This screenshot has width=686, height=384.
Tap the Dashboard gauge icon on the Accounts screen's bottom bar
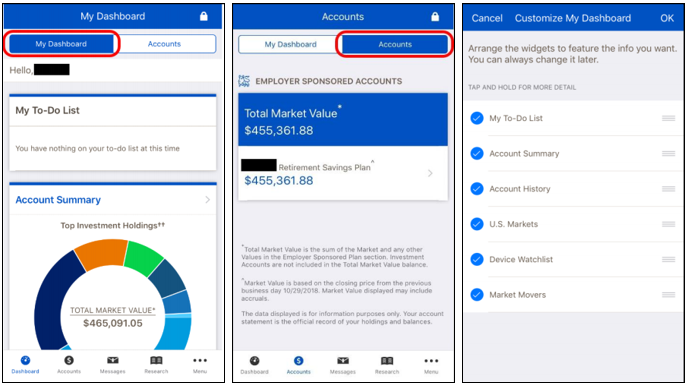tap(255, 361)
